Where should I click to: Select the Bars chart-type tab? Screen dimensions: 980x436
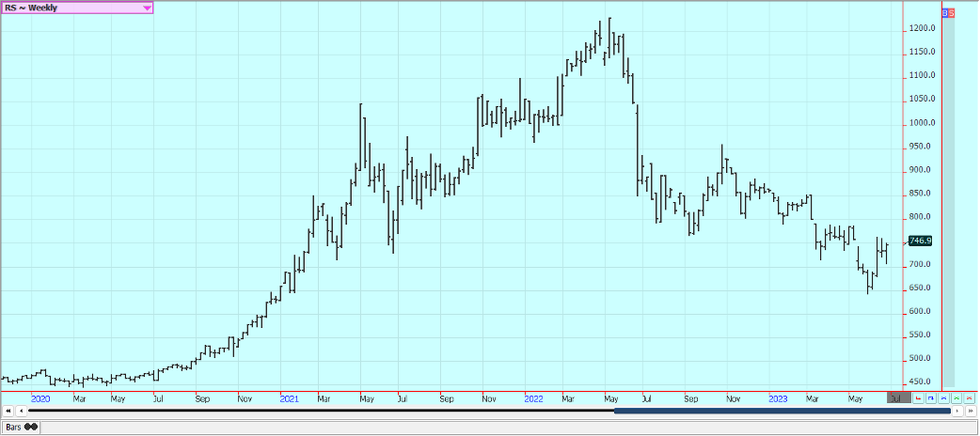22,428
